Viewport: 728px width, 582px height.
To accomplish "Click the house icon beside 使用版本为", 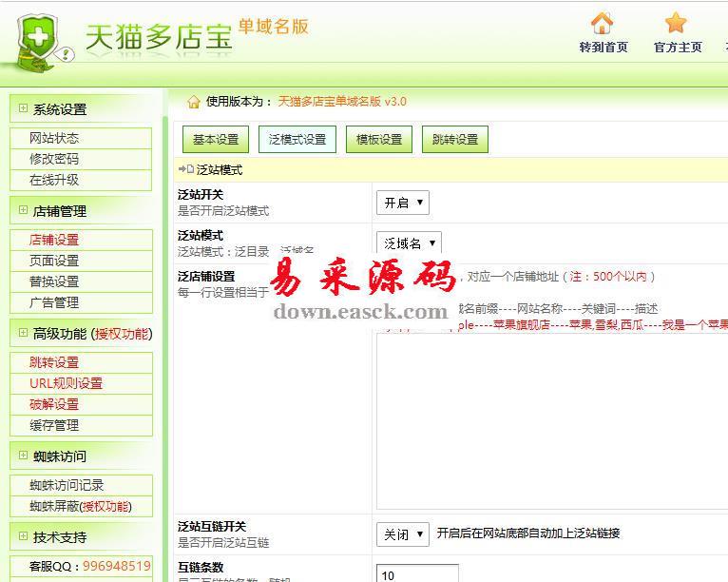I will click(x=194, y=102).
